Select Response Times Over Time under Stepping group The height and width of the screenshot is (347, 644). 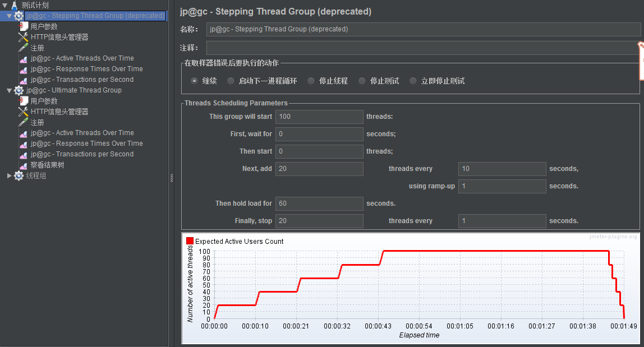[86, 69]
